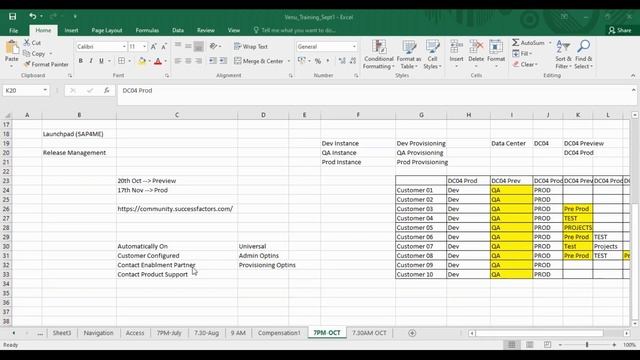Center the cell text horizontally
Screen dimensions: 640x360
point(188,61)
